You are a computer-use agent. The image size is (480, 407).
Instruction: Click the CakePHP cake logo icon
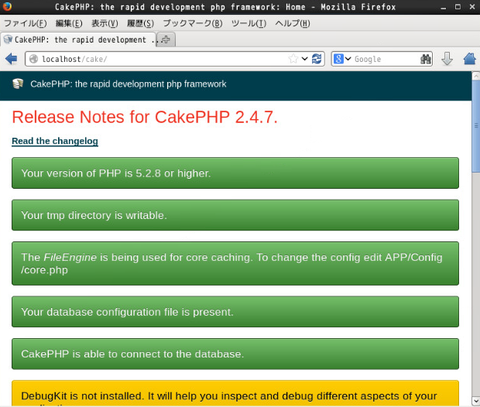coord(18,84)
